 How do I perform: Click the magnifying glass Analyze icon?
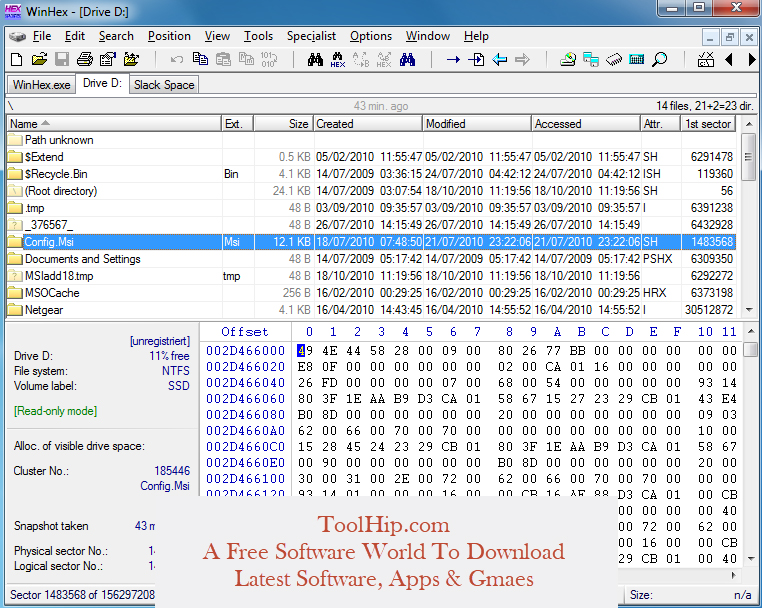coord(659,60)
